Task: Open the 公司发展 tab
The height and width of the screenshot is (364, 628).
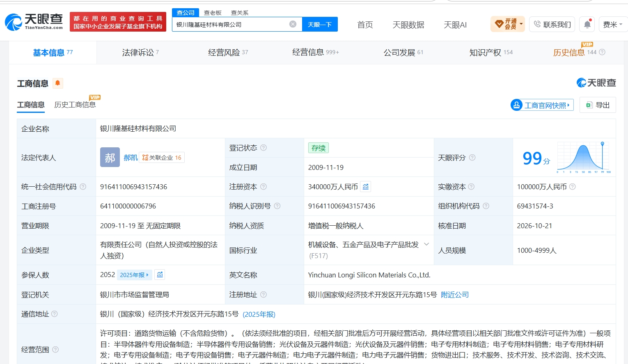Action: [403, 53]
